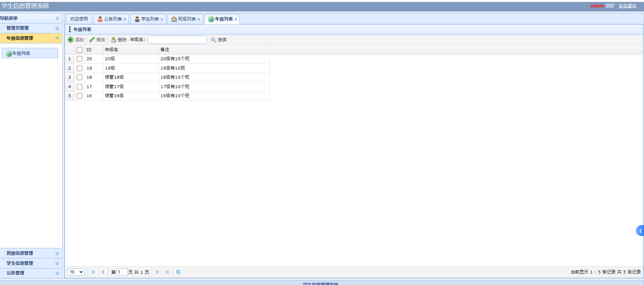Check the row for 信管16级
The height and width of the screenshot is (285, 644).
(x=79, y=96)
